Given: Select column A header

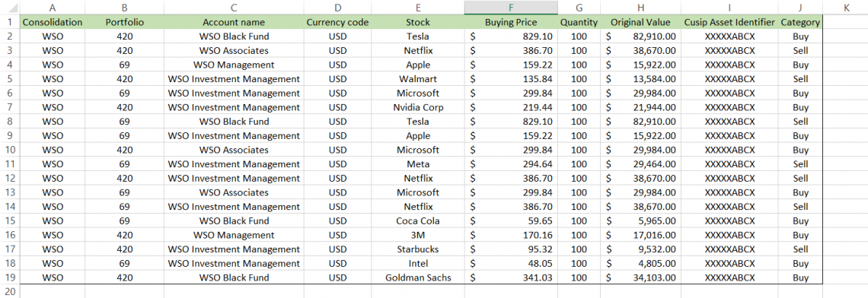Looking at the screenshot, I should [x=52, y=8].
